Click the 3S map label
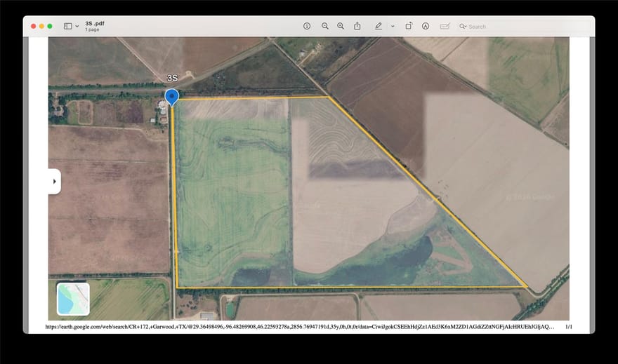Viewport: 618px width, 364px height. (x=172, y=78)
